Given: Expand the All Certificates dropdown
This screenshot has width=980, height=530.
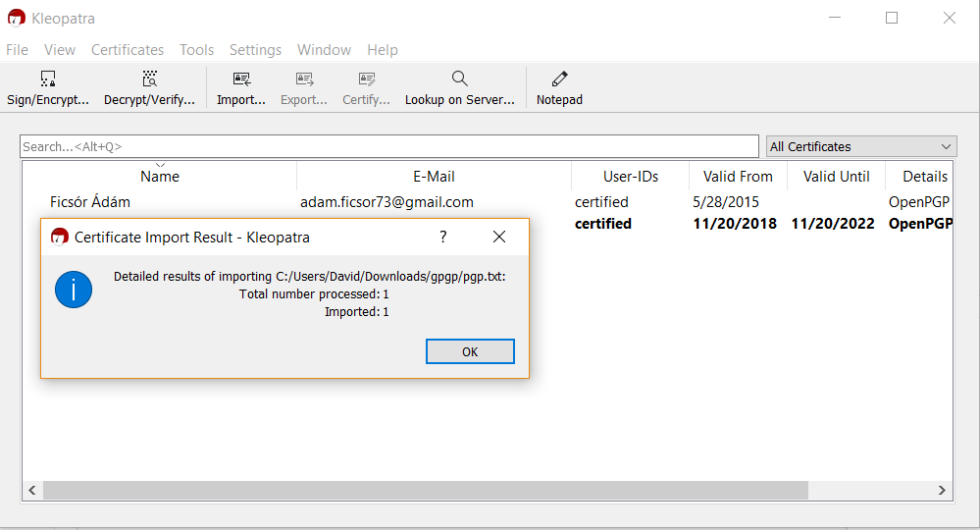Looking at the screenshot, I should pos(860,146).
